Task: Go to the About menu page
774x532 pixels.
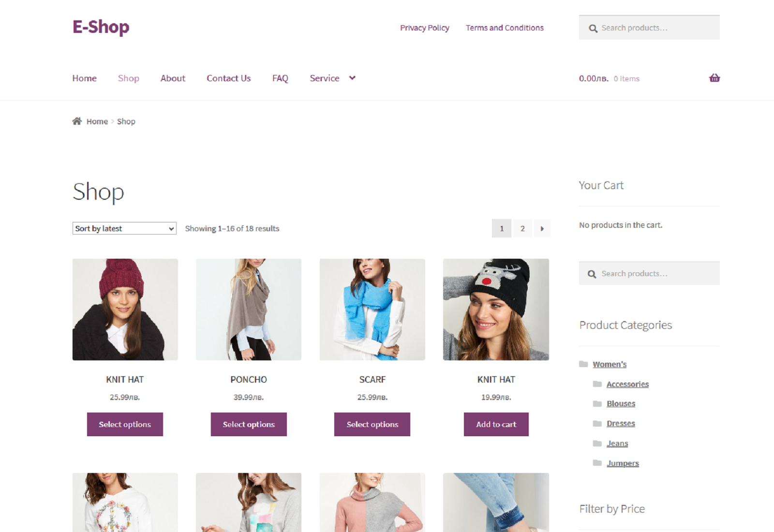Action: [x=173, y=78]
